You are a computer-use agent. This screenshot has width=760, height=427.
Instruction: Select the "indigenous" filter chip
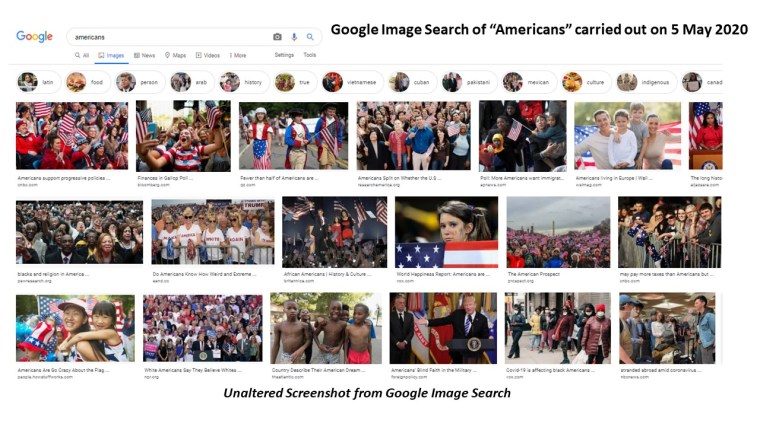pyautogui.click(x=646, y=82)
